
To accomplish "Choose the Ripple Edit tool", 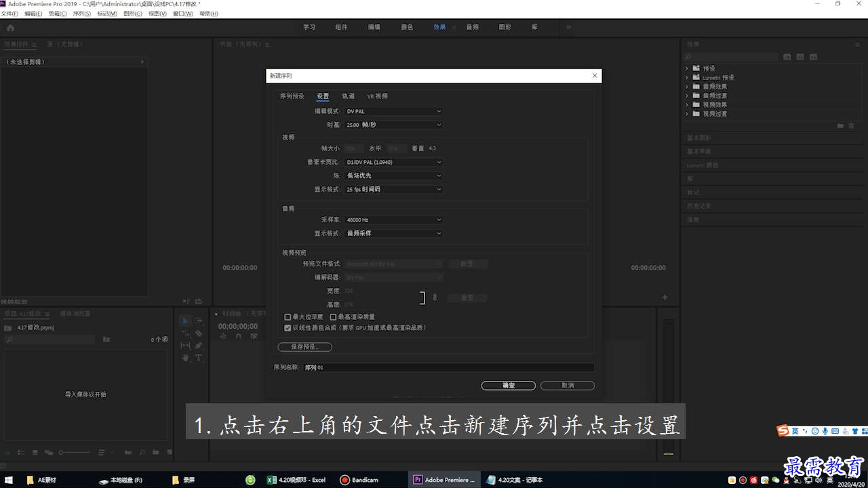I will click(185, 333).
